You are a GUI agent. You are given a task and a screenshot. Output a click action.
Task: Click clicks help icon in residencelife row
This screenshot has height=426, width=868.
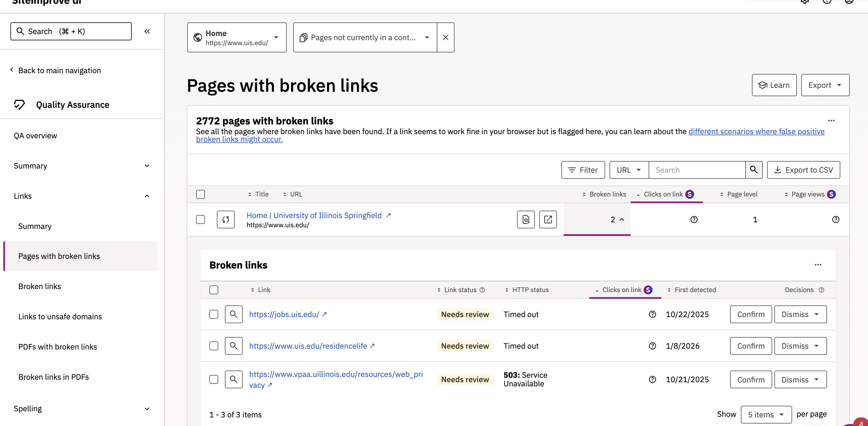[652, 346]
